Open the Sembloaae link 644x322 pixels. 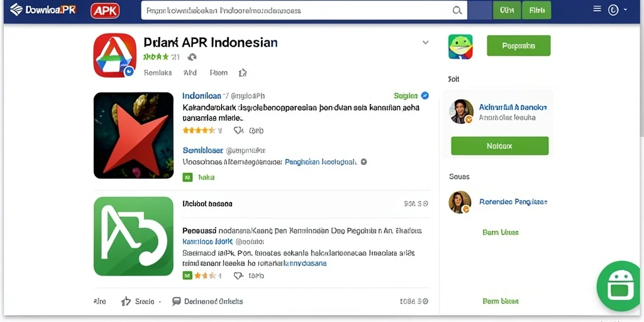[203, 150]
